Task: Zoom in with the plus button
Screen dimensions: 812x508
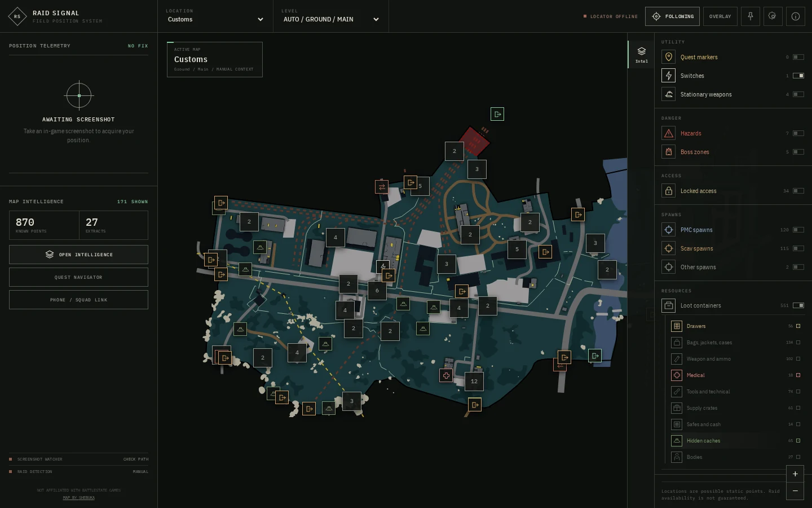Action: [795, 474]
